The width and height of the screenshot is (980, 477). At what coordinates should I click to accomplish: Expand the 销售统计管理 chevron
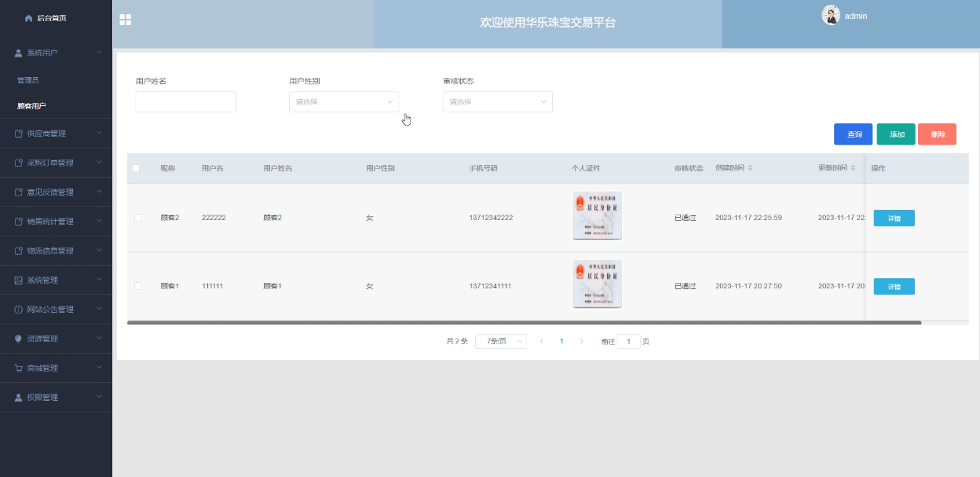(x=99, y=222)
